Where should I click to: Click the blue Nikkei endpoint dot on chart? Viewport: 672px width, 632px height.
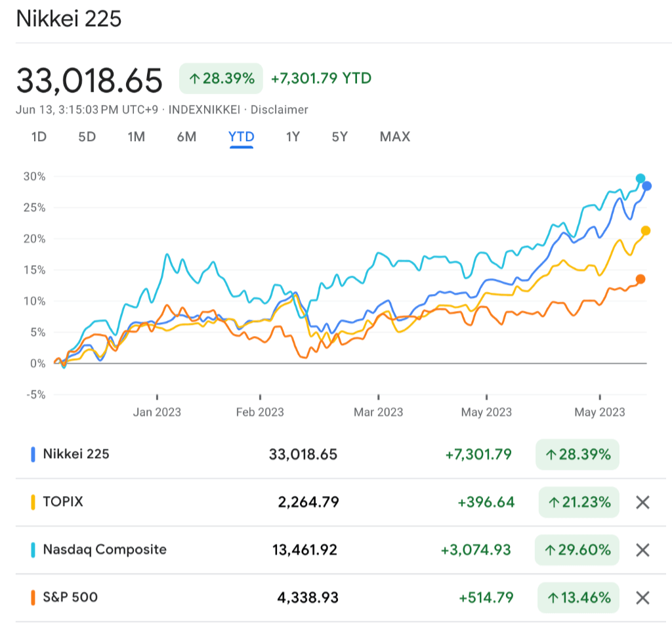point(646,186)
